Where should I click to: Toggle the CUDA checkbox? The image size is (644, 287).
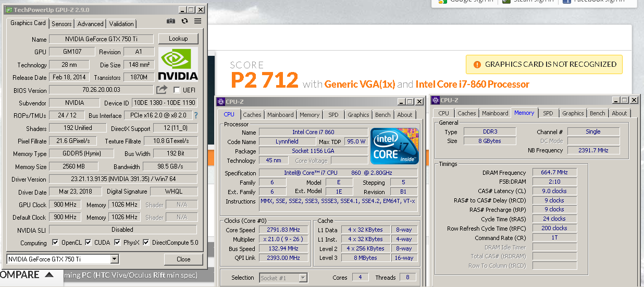pos(89,243)
